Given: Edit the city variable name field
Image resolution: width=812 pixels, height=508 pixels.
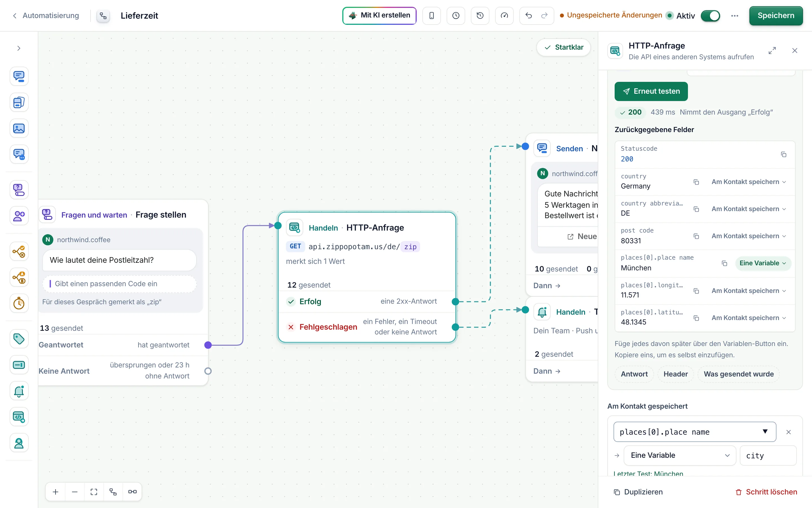Looking at the screenshot, I should pyautogui.click(x=768, y=455).
